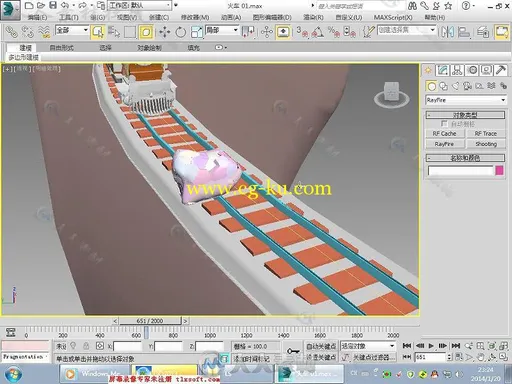Image resolution: width=512 pixels, height=384 pixels.
Task: Select the Move tool in main toolbar
Action: pos(164,32)
